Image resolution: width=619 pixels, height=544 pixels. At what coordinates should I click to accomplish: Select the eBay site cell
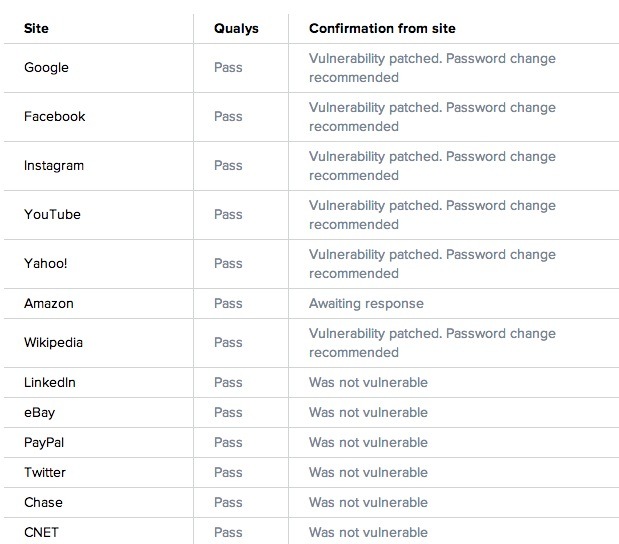point(40,412)
